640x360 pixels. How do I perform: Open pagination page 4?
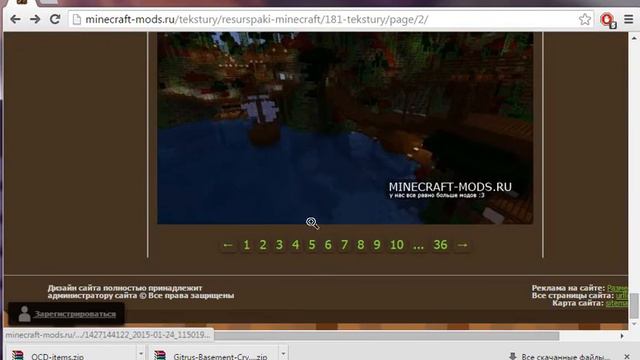[296, 245]
